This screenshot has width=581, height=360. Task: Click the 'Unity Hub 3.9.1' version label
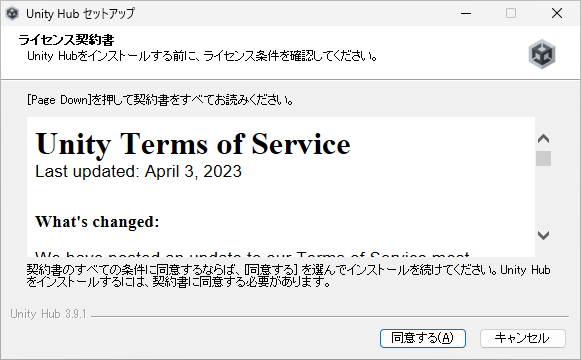tap(48, 314)
